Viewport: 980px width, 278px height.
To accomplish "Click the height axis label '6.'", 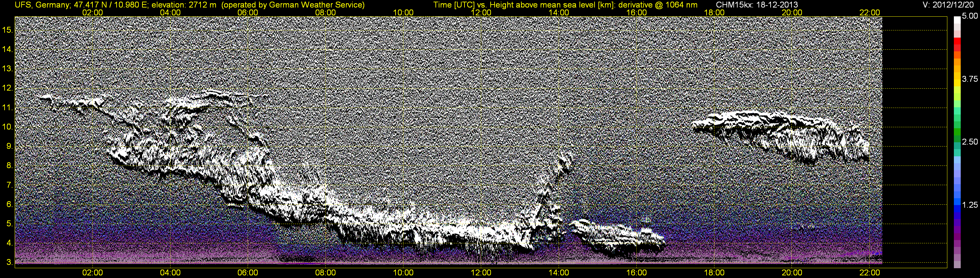I will (x=9, y=204).
